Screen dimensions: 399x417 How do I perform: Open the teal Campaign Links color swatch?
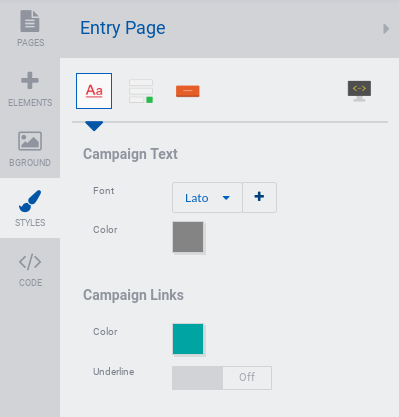[188, 339]
